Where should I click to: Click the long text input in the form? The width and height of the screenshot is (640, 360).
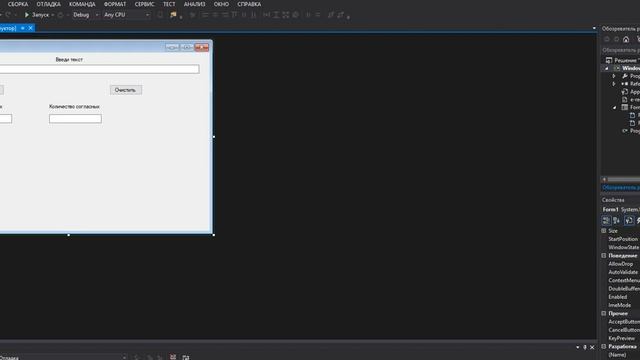tap(99, 69)
